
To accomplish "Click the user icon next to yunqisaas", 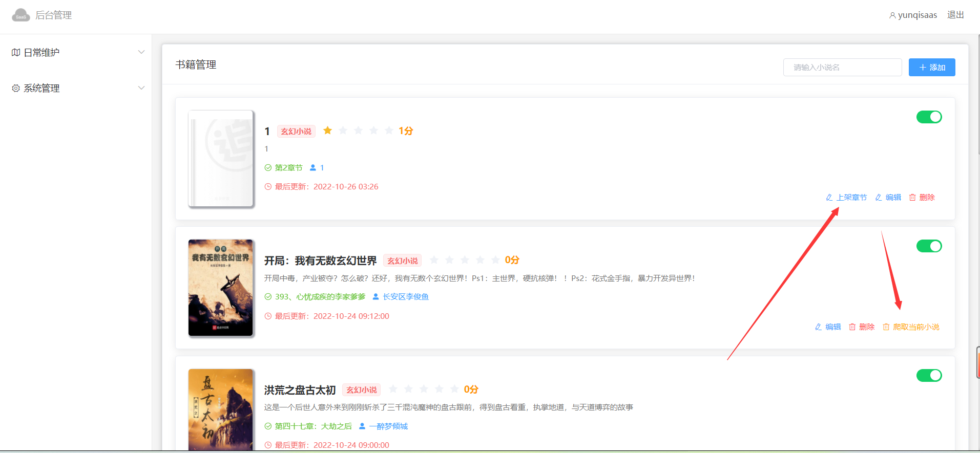I will pyautogui.click(x=892, y=15).
